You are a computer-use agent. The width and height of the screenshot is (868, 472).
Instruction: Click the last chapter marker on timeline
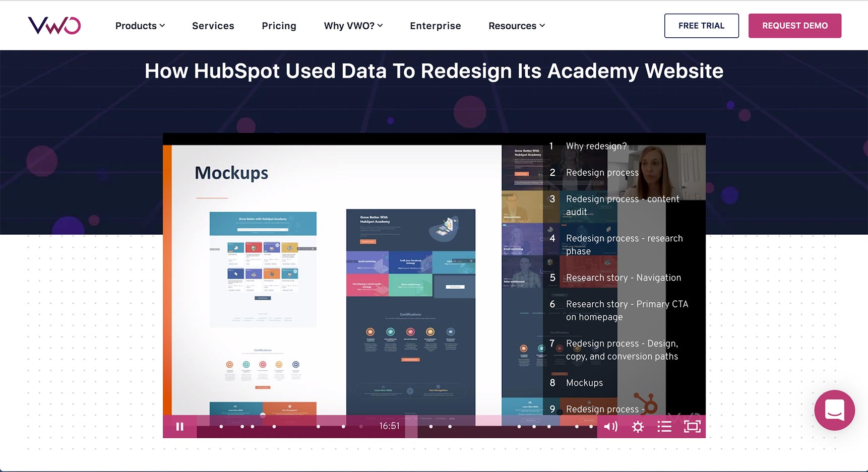tap(591, 427)
